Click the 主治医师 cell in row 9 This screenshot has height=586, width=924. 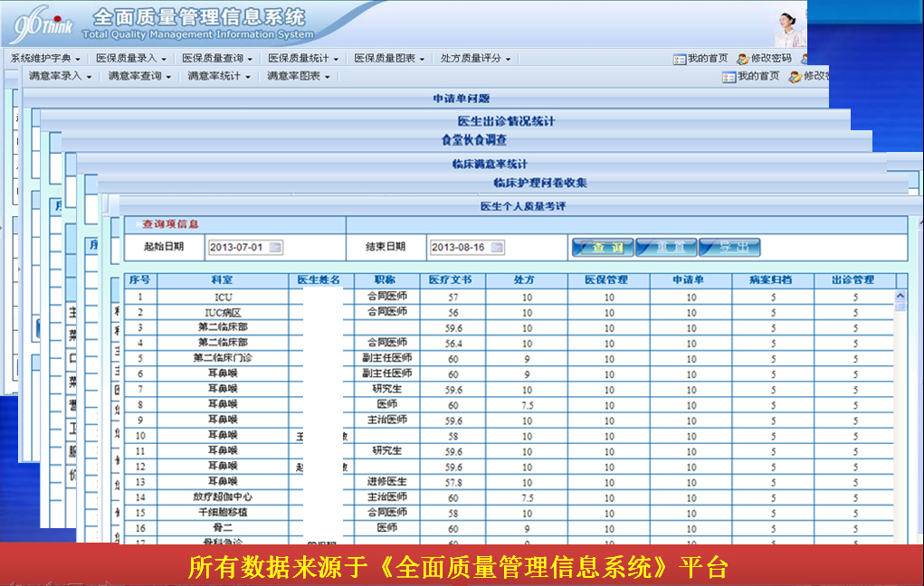pos(386,420)
